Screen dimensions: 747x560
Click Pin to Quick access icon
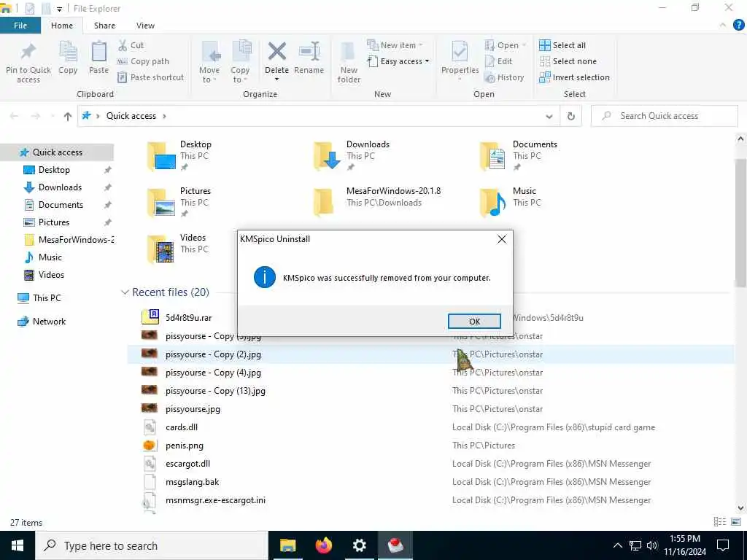(x=28, y=52)
